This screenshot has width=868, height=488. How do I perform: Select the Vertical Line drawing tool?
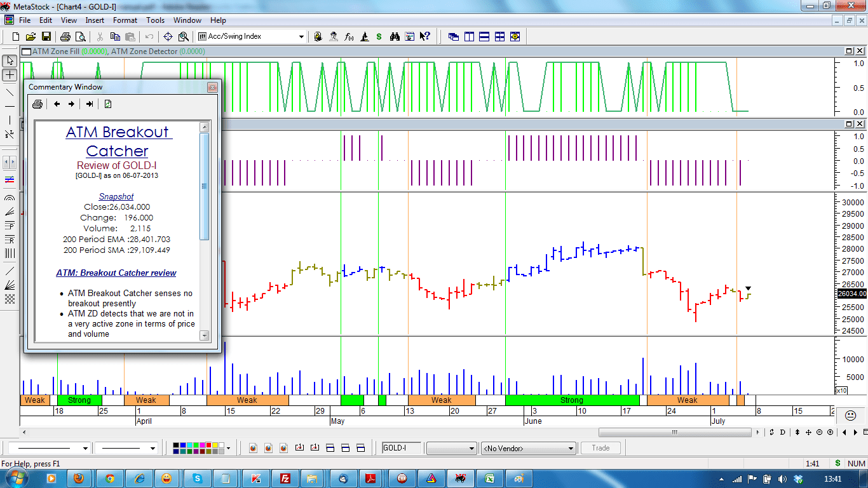click(x=10, y=121)
